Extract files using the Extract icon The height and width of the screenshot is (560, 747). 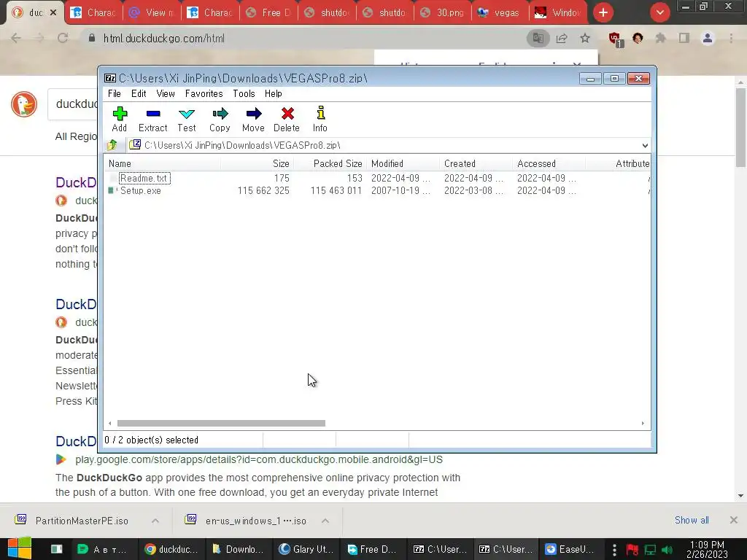[153, 119]
